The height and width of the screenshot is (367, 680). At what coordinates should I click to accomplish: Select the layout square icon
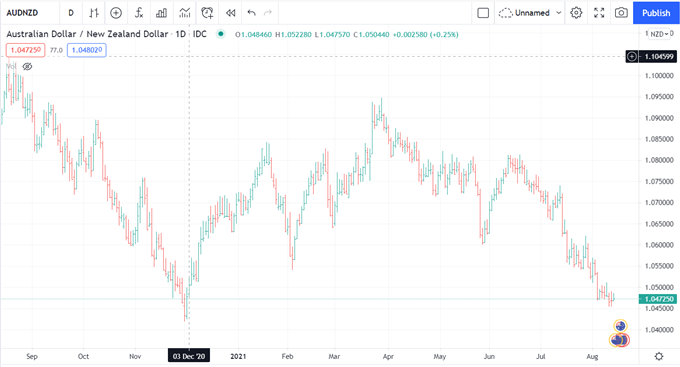(483, 13)
